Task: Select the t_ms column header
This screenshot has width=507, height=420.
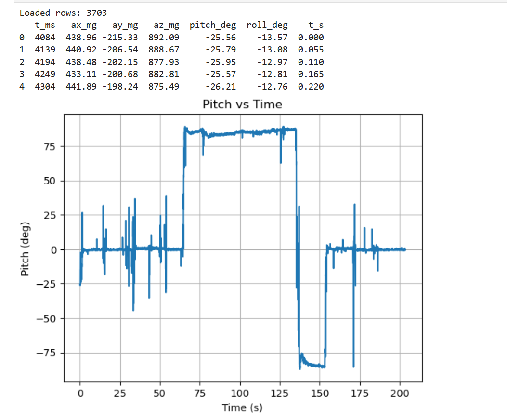Action: pyautogui.click(x=44, y=25)
